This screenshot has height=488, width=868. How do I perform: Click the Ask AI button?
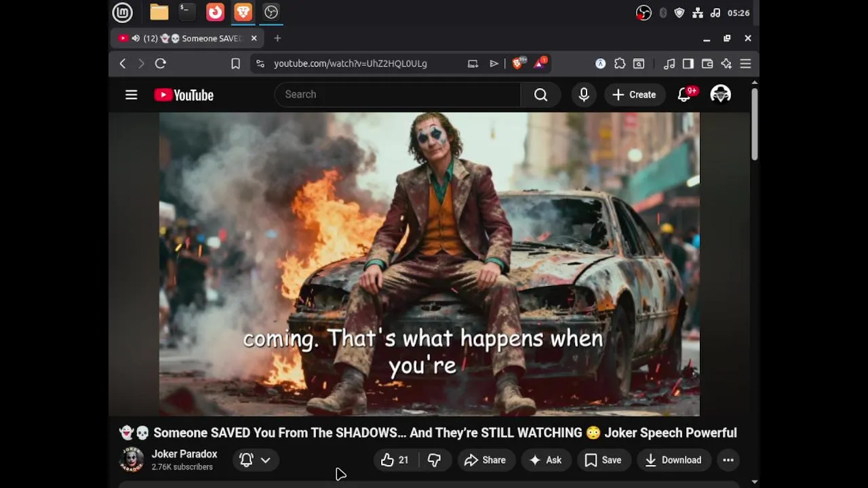click(546, 460)
